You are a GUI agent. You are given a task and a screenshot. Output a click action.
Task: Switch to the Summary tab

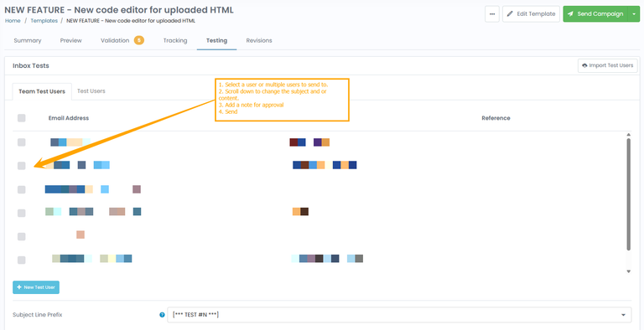[x=28, y=41]
